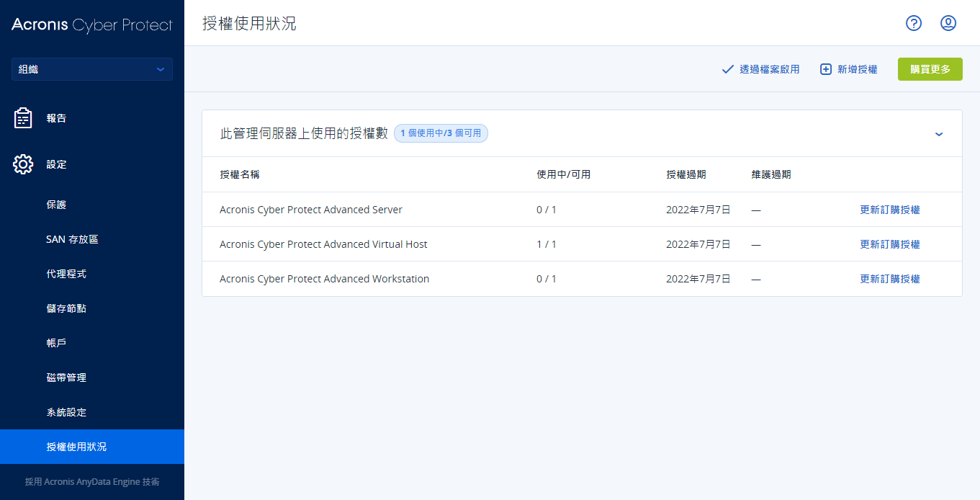Click 0 / 1 usage for Advanced Server
The image size is (980, 500).
tap(547, 210)
